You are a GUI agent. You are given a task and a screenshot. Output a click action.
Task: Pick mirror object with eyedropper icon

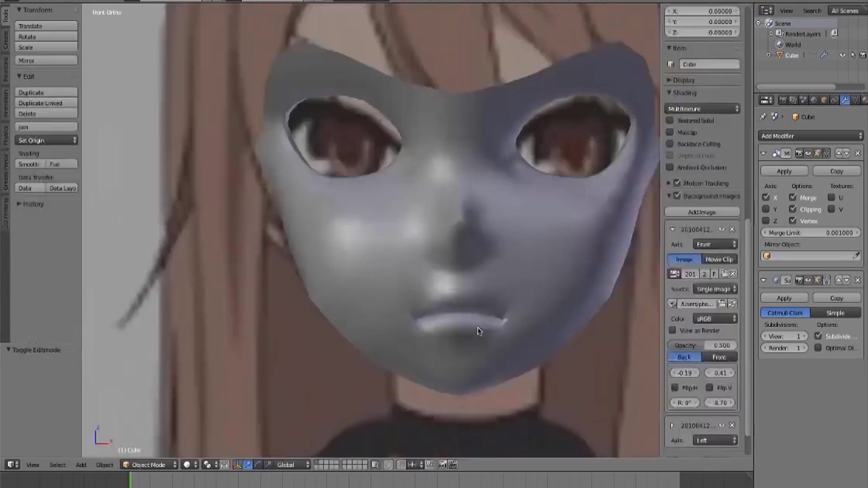point(856,256)
